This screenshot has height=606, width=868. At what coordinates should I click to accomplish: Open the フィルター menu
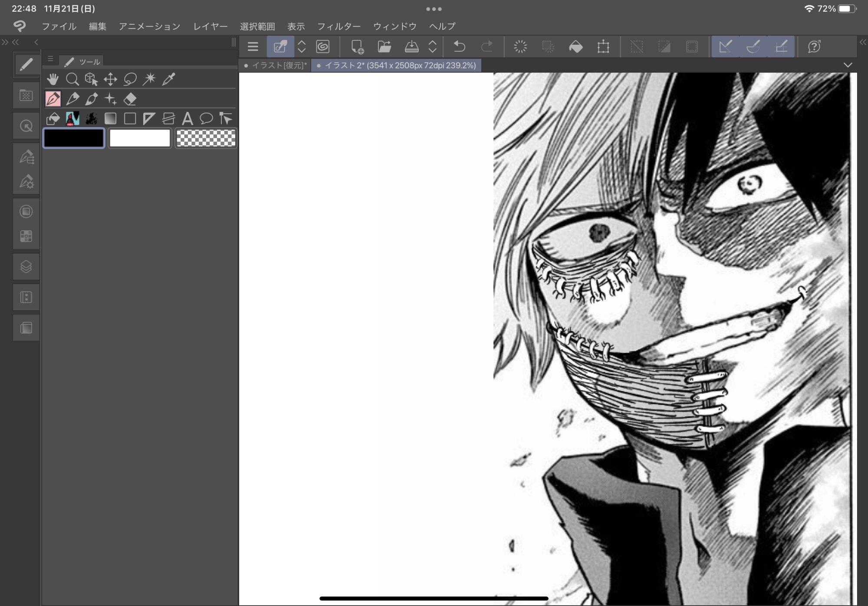[339, 26]
